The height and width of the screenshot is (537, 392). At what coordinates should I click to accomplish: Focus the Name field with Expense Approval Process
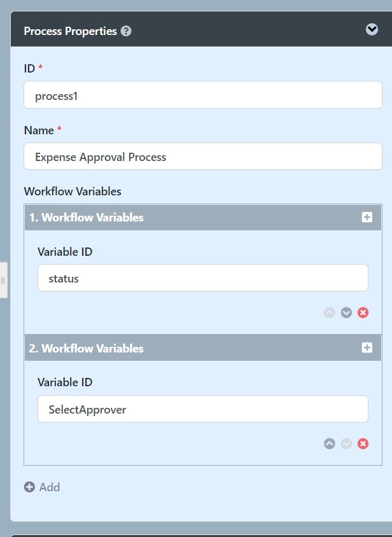coord(203,156)
